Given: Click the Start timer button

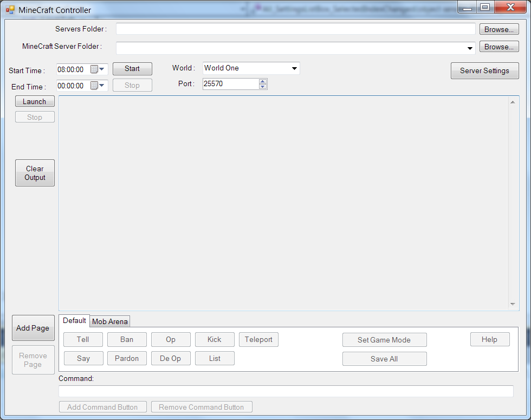Looking at the screenshot, I should click(132, 69).
